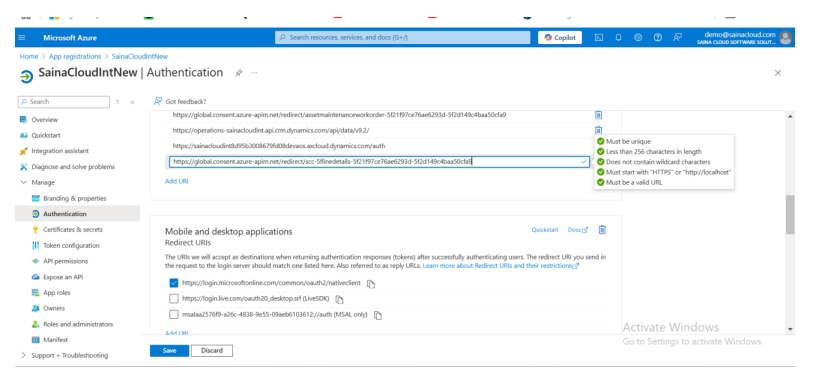Viewport: 828px width, 385px height.
Task: Select the sainacloudint axcloud auth URI text
Action: click(280, 146)
